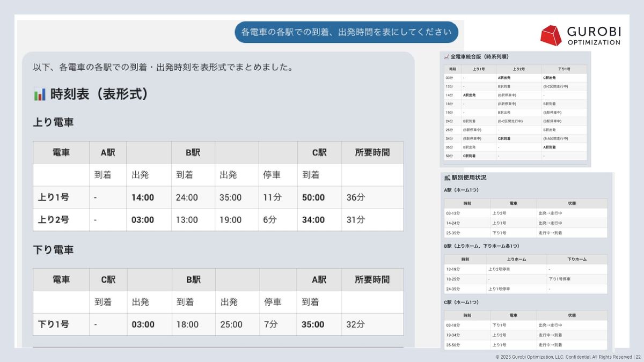This screenshot has width=644, height=362.
Task: Click the Gurobi Optimization logo
Action: tap(580, 35)
